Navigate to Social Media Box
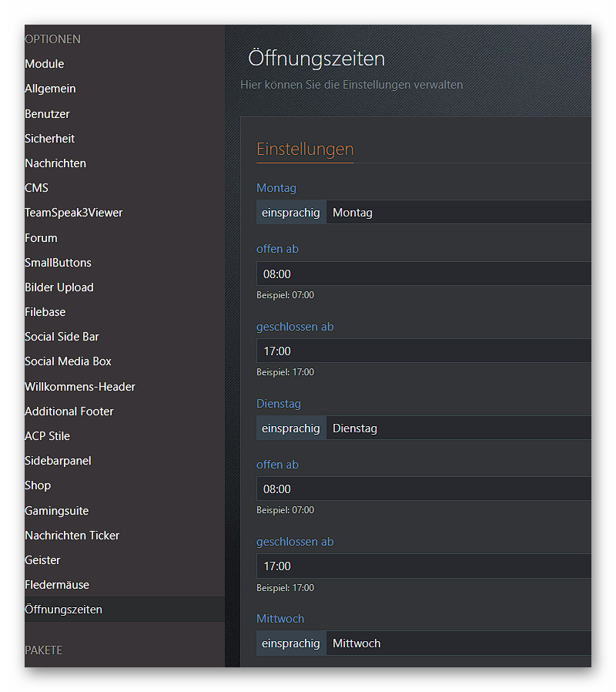 68,361
